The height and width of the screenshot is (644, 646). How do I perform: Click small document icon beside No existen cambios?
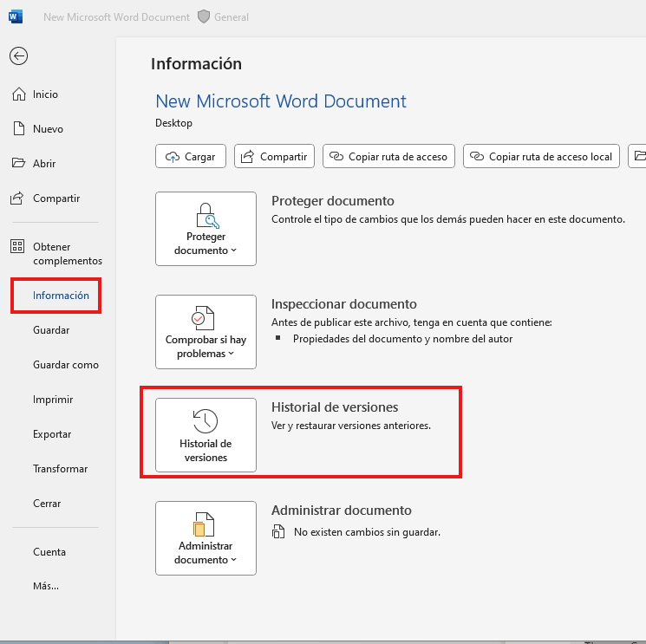pos(278,531)
